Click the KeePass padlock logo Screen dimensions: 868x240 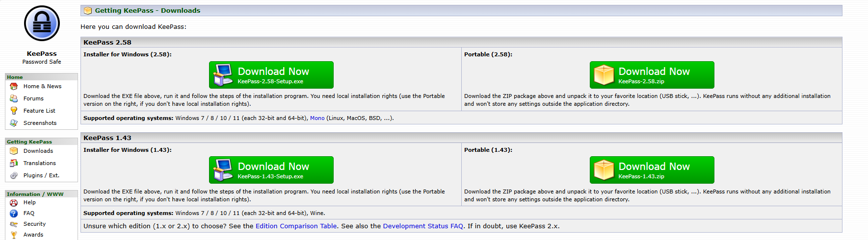click(42, 24)
